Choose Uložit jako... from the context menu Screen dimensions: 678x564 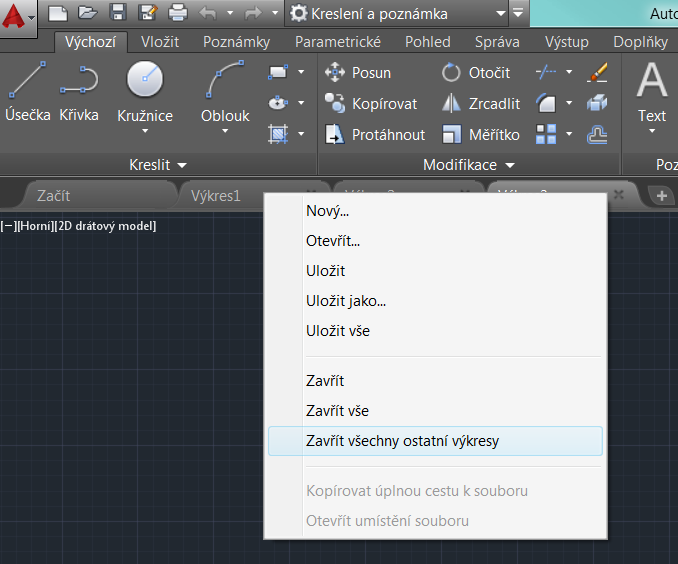[x=435, y=301]
